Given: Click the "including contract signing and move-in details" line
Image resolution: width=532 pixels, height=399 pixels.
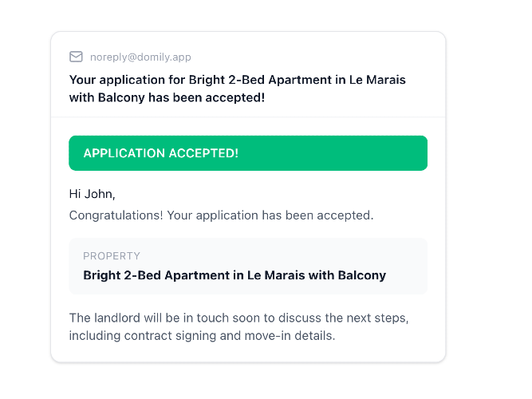Looking at the screenshot, I should coord(202,335).
